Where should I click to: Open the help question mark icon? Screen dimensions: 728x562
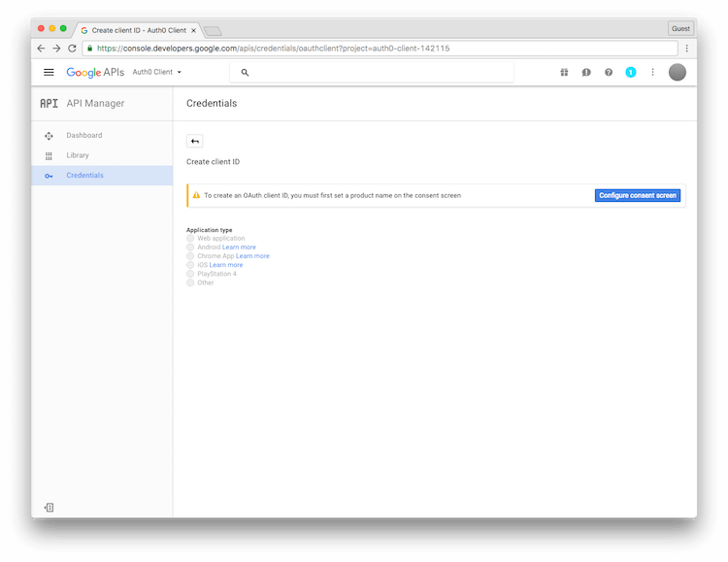point(609,72)
